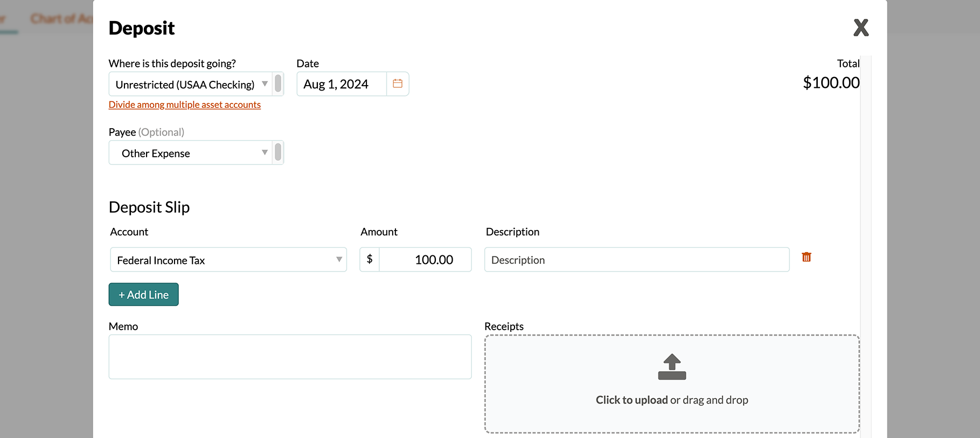Open the Payee dropdown showing Other Expense
This screenshot has height=438, width=980.
coord(265,153)
